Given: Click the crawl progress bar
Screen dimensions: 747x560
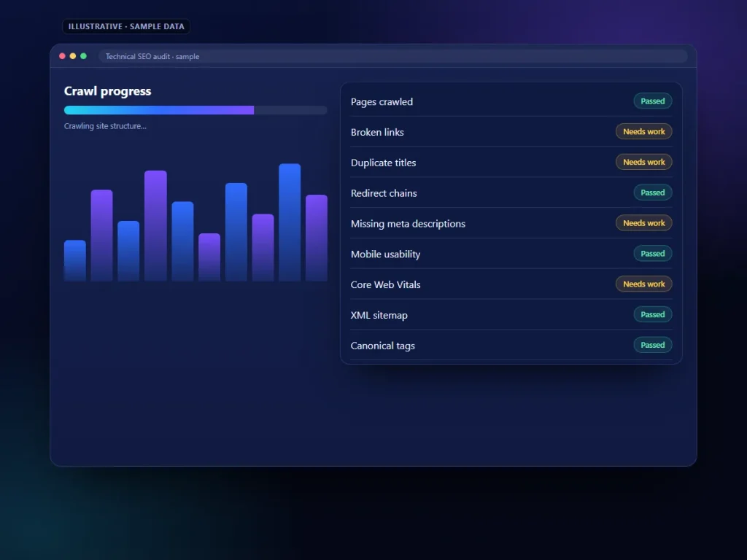Looking at the screenshot, I should pyautogui.click(x=196, y=110).
